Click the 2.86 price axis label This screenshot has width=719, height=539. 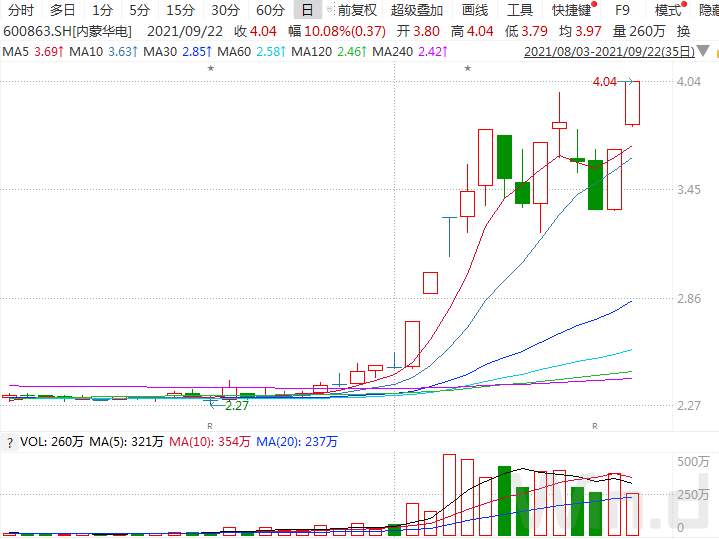pos(689,299)
